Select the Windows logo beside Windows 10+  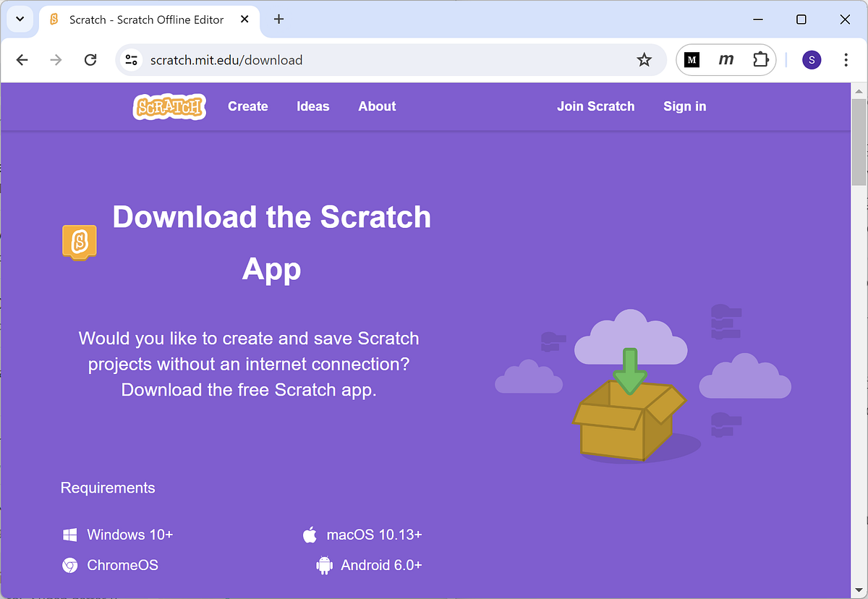tap(69, 534)
